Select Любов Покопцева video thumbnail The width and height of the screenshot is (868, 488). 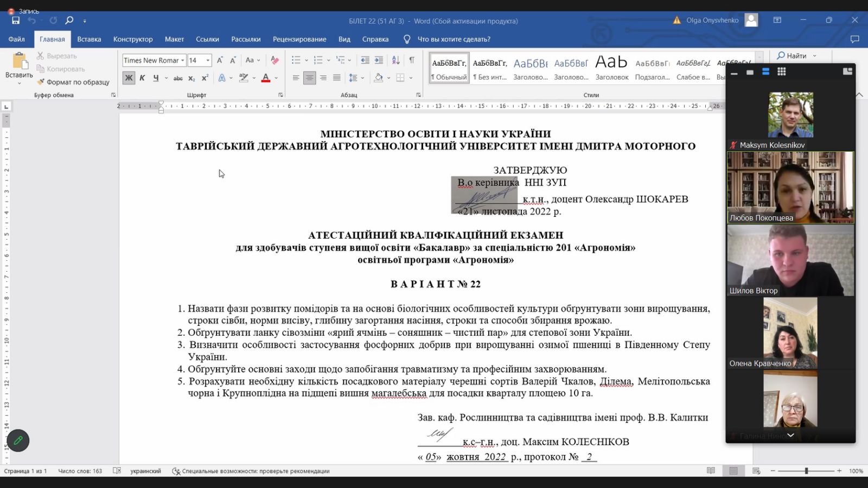click(x=790, y=187)
